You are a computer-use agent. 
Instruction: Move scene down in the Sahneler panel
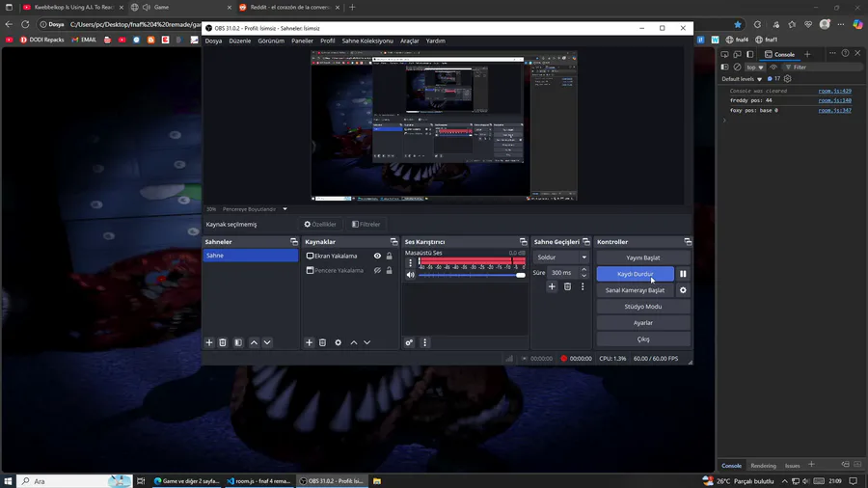[x=267, y=342]
